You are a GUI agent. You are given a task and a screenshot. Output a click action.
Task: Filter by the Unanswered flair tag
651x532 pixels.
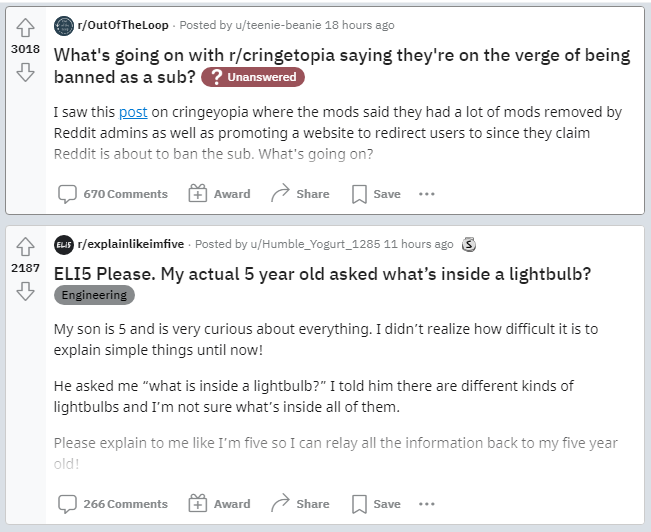pos(253,77)
